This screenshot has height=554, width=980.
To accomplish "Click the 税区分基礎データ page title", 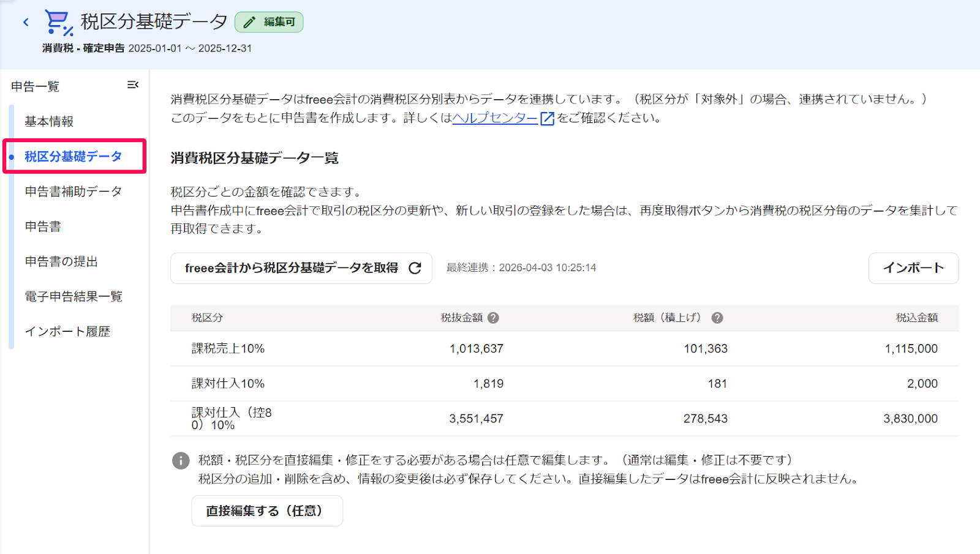I will point(154,21).
